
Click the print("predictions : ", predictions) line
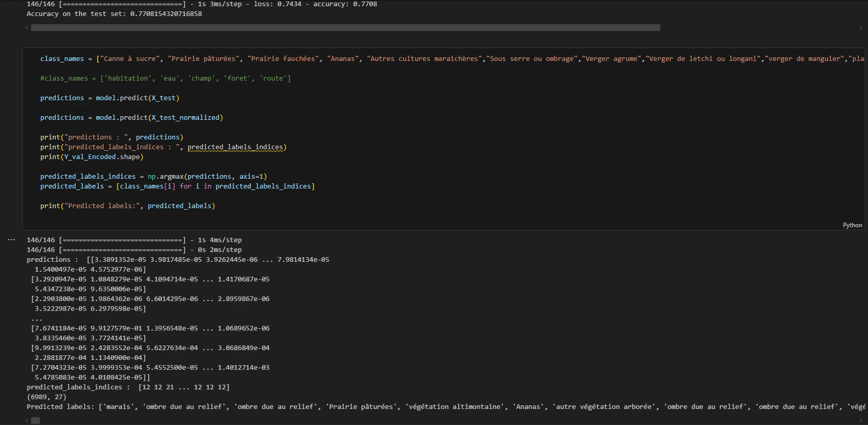(112, 137)
